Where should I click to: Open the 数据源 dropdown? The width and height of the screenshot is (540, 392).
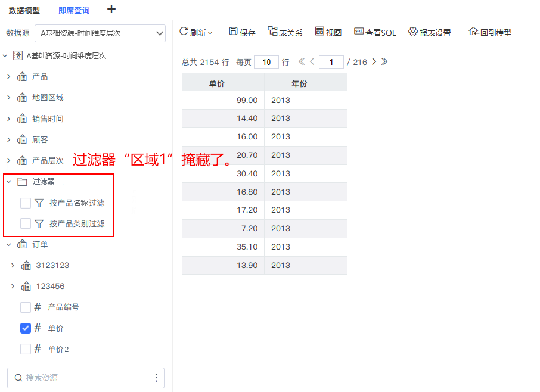click(100, 33)
